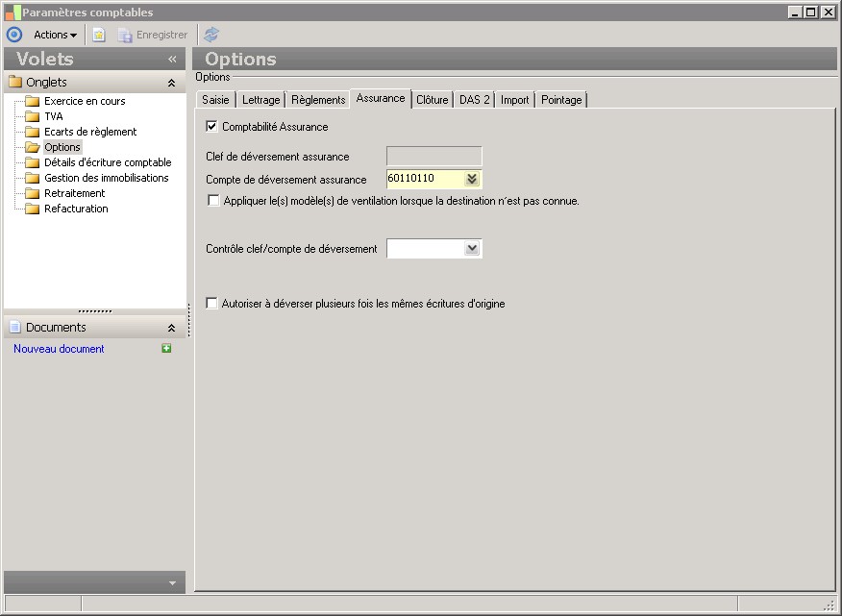Select the Retraitement tree item
The height and width of the screenshot is (616, 842).
tap(75, 193)
